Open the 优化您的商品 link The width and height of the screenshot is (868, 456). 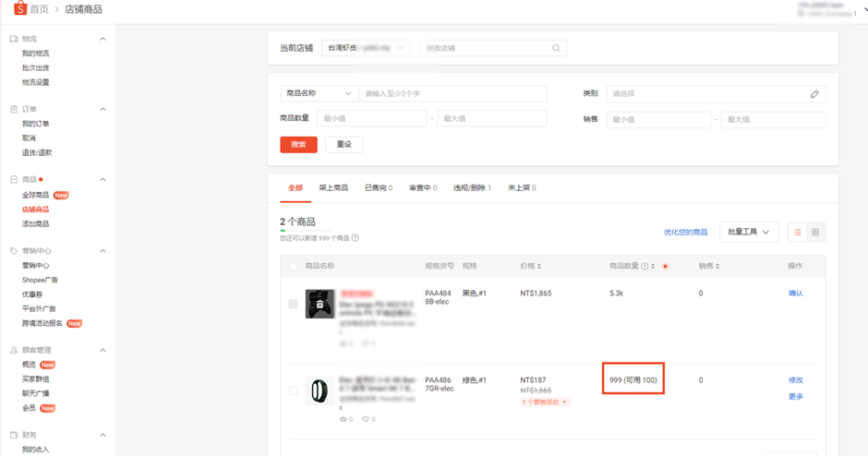click(x=685, y=233)
